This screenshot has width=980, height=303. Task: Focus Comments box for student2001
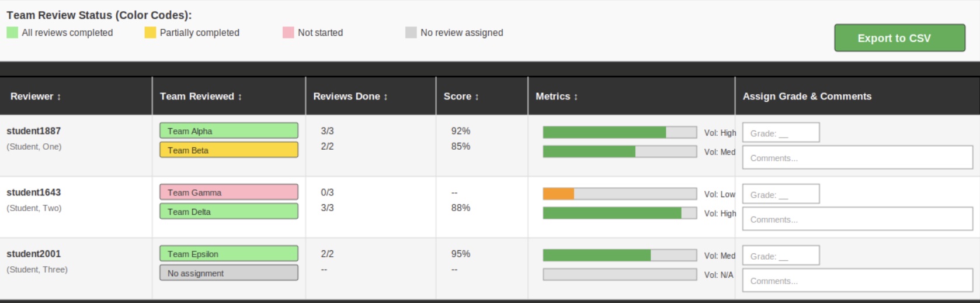857,280
